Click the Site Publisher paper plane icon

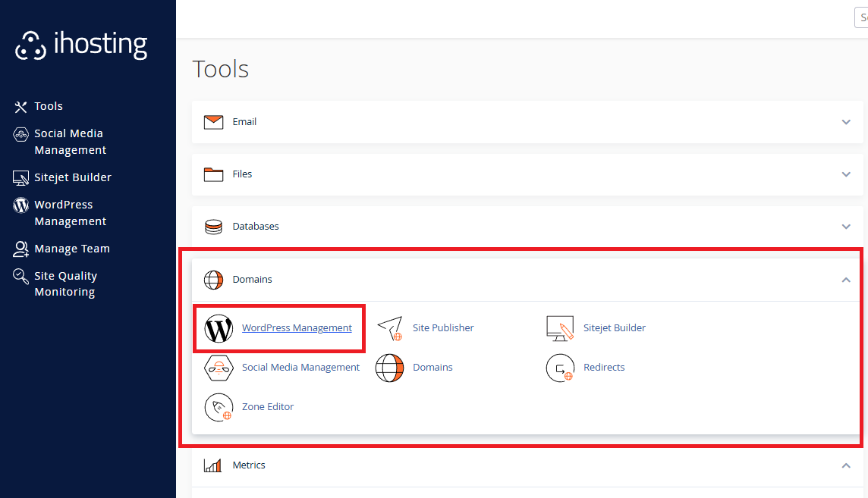click(x=390, y=328)
